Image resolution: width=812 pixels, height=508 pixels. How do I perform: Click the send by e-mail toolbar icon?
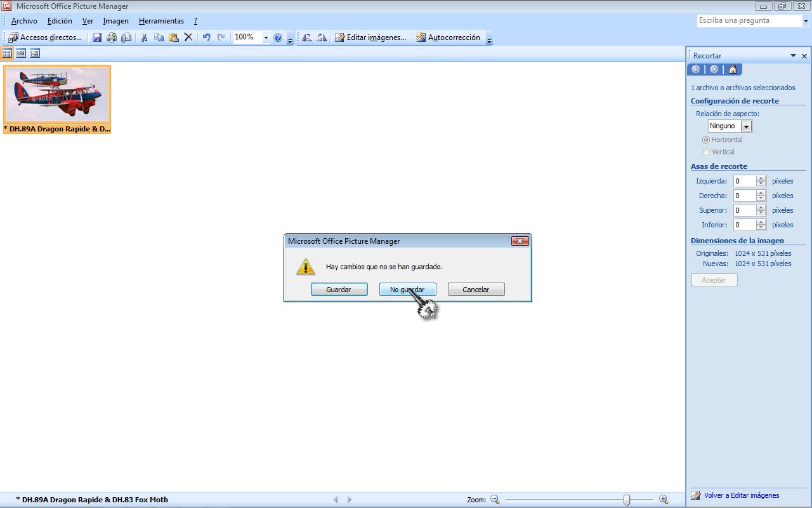coord(126,37)
